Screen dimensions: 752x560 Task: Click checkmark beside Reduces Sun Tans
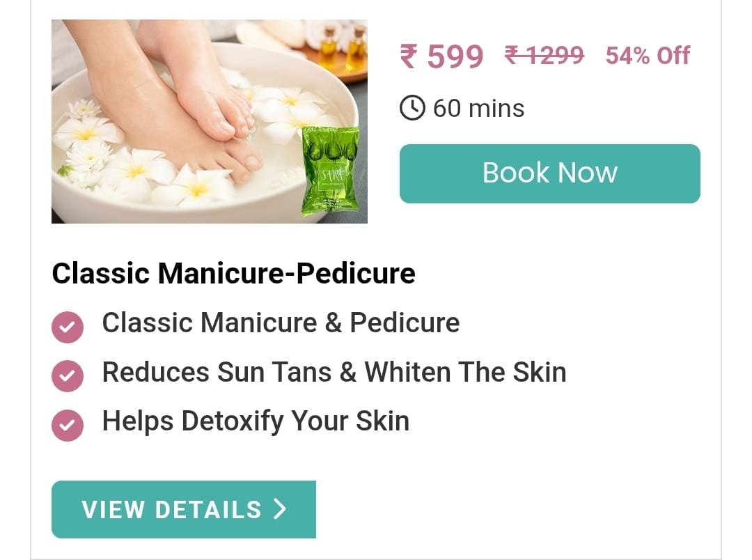(x=68, y=375)
